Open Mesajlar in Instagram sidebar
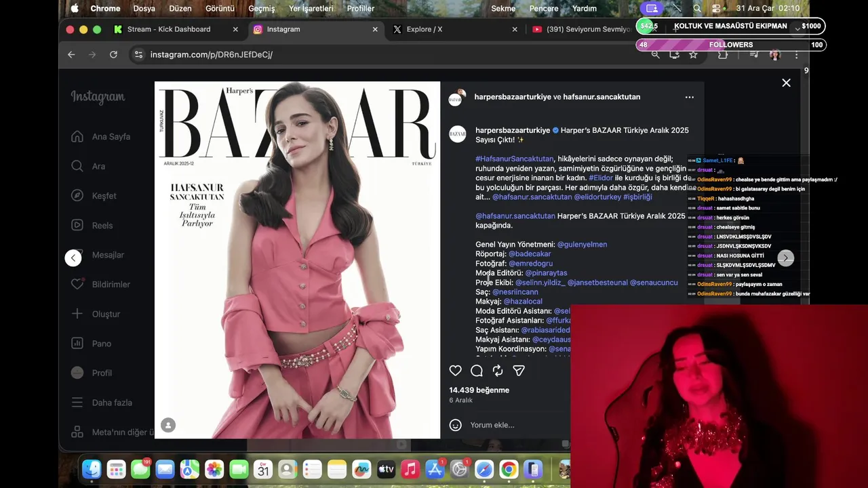This screenshot has width=868, height=488. pyautogui.click(x=98, y=255)
